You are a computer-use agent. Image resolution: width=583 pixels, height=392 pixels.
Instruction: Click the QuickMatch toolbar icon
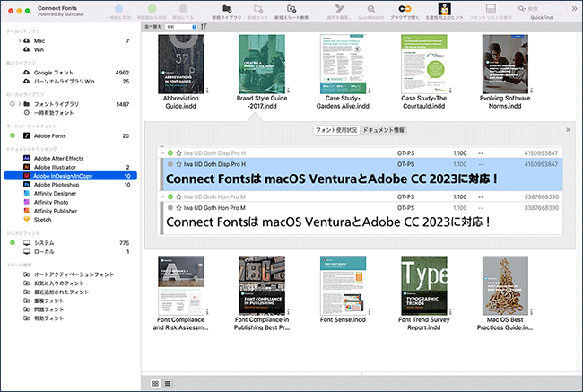371,9
